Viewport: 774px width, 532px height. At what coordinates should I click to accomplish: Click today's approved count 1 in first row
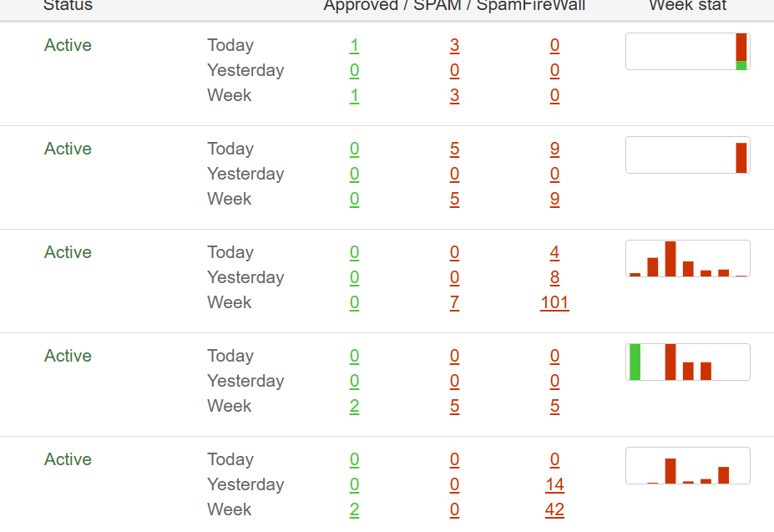[354, 45]
